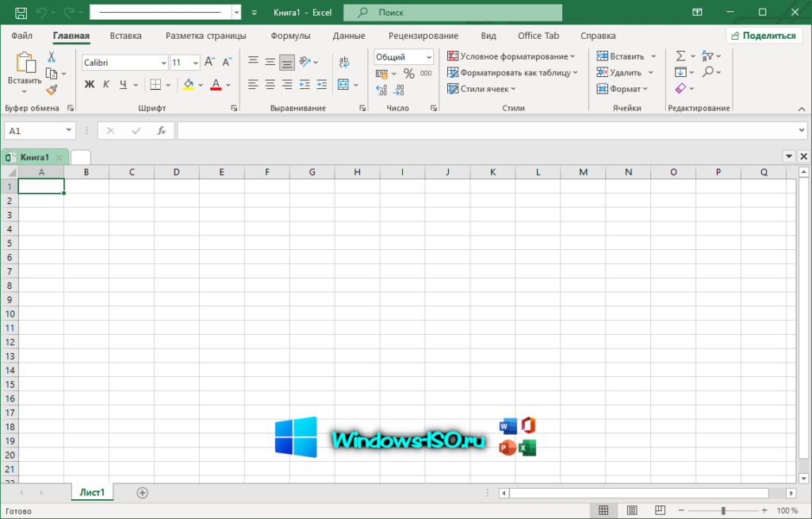Open Форматировать как таблицу gallery
812x519 pixels.
point(513,72)
